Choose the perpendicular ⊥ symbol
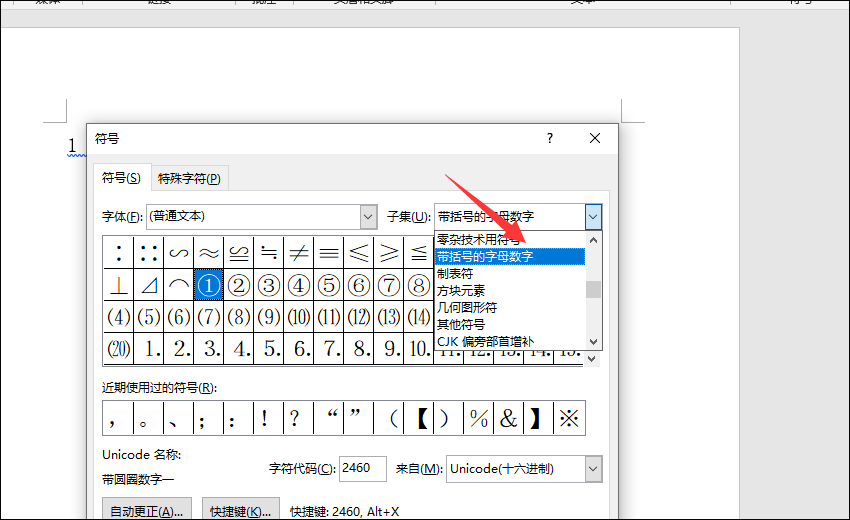 coord(119,285)
